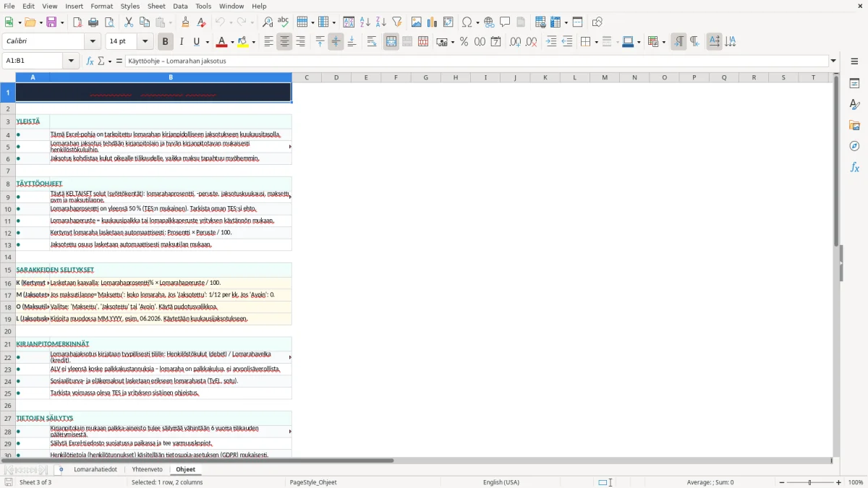Image resolution: width=868 pixels, height=488 pixels.
Task: Run the Spelling check icon
Action: [284, 22]
